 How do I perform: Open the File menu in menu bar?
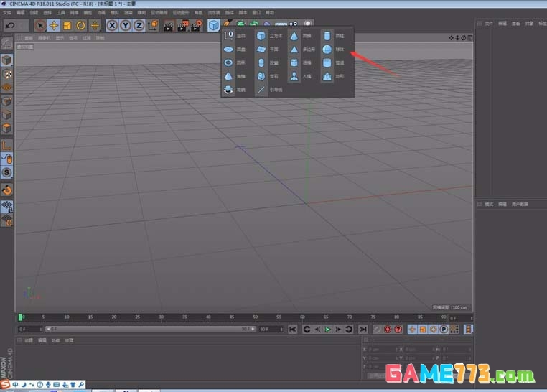pos(7,12)
